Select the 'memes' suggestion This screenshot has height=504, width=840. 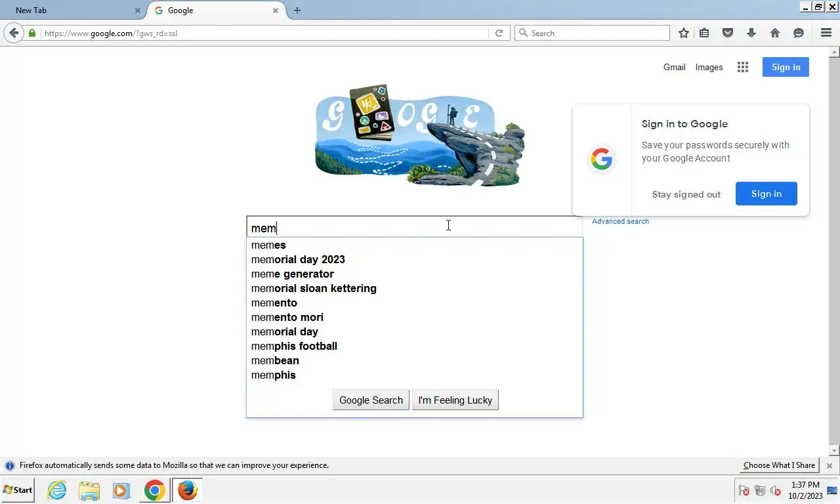click(x=414, y=245)
